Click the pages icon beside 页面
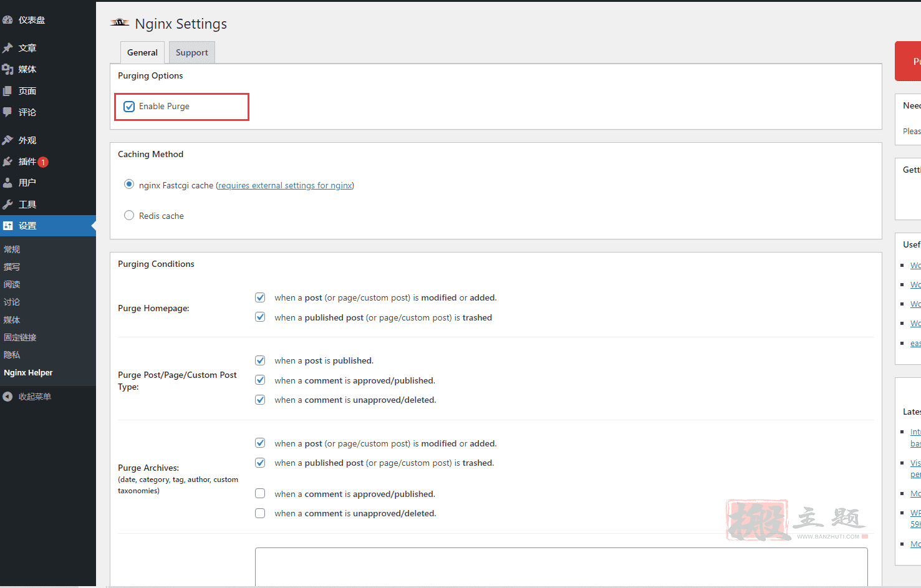This screenshot has height=588, width=921. click(x=7, y=91)
